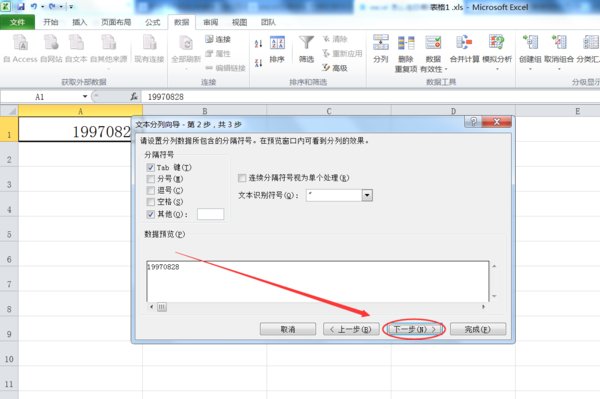Click the 上一步 (Back) button
This screenshot has height=399, width=600.
[x=351, y=329]
